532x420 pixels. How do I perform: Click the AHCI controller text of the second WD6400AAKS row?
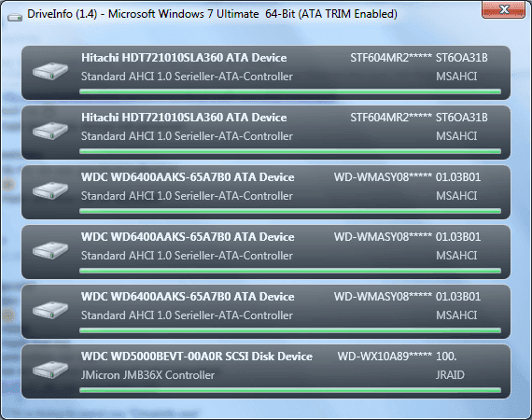tap(187, 256)
